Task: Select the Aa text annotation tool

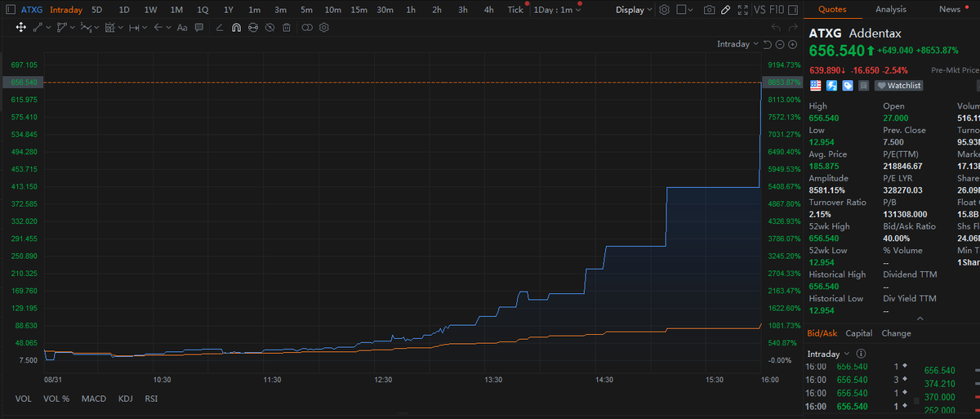Action: pyautogui.click(x=182, y=27)
